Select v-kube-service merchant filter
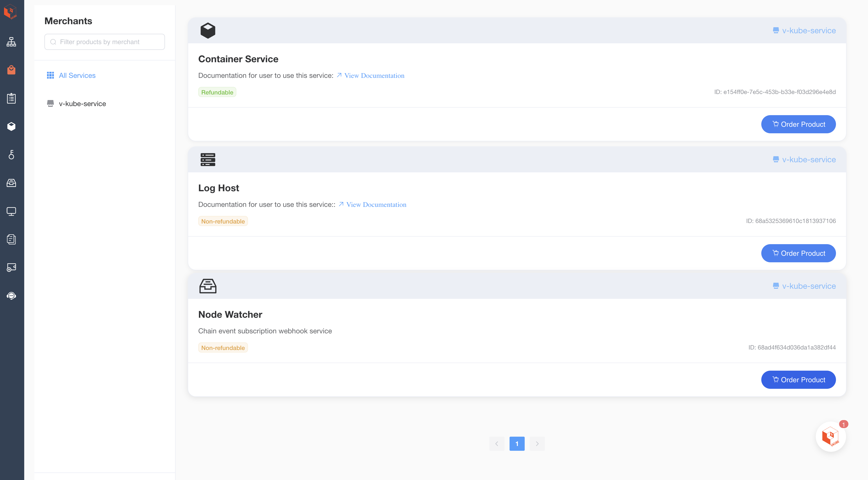868x480 pixels. click(x=82, y=104)
